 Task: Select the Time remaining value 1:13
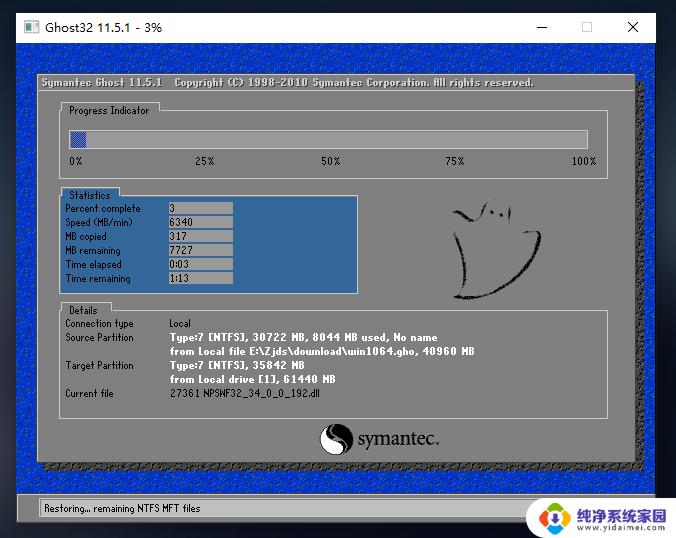pos(201,278)
